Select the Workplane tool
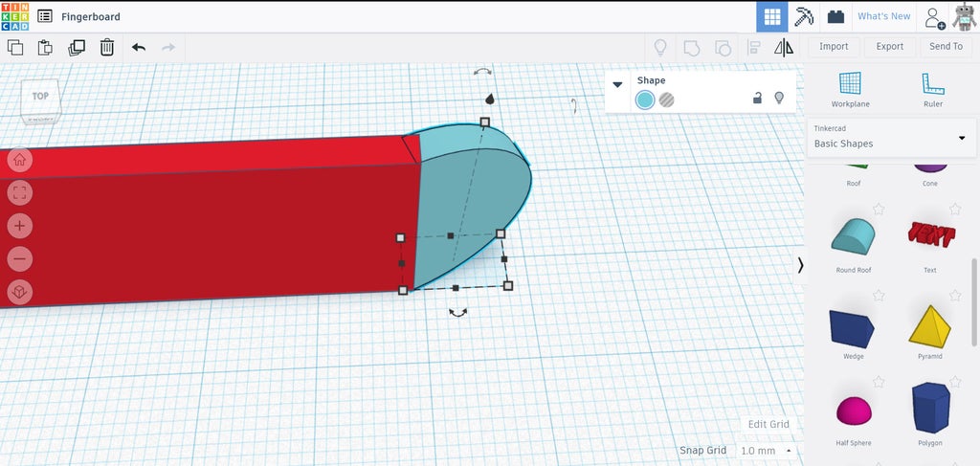Viewport: 980px width, 466px height. click(850, 89)
